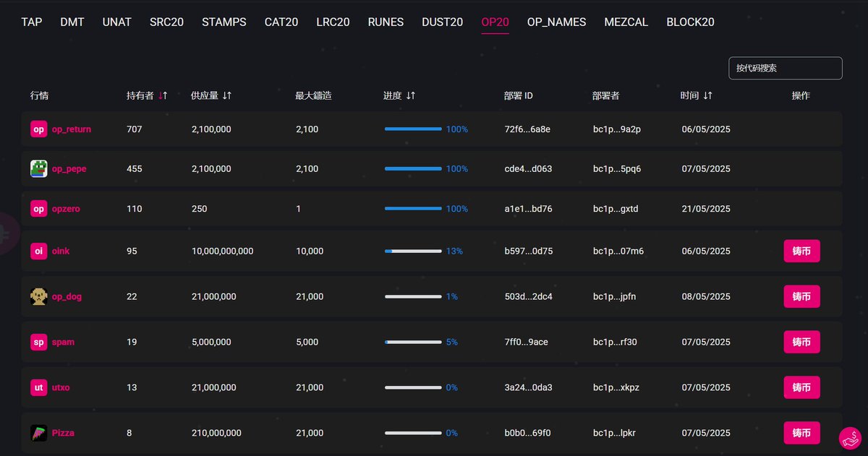Click the 按代码搜索 search field
This screenshot has height=456, width=868.
click(x=786, y=68)
